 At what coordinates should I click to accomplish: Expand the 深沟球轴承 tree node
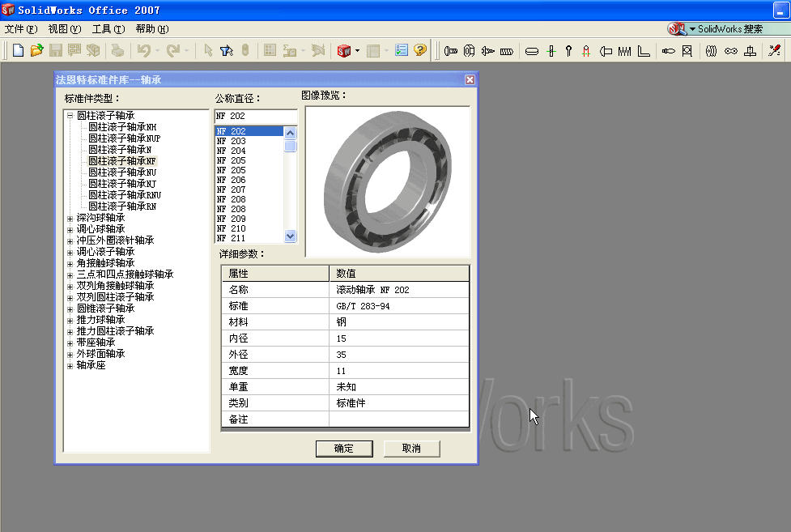(x=70, y=219)
